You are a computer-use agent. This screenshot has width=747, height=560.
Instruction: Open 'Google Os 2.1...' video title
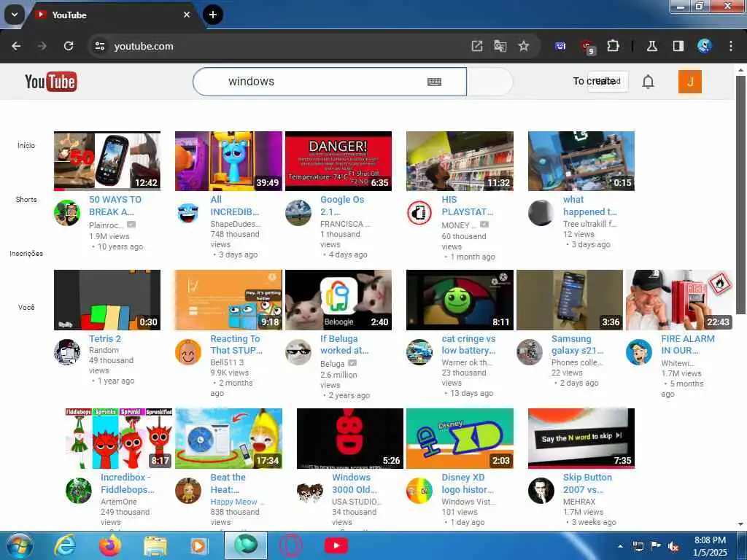tap(341, 206)
